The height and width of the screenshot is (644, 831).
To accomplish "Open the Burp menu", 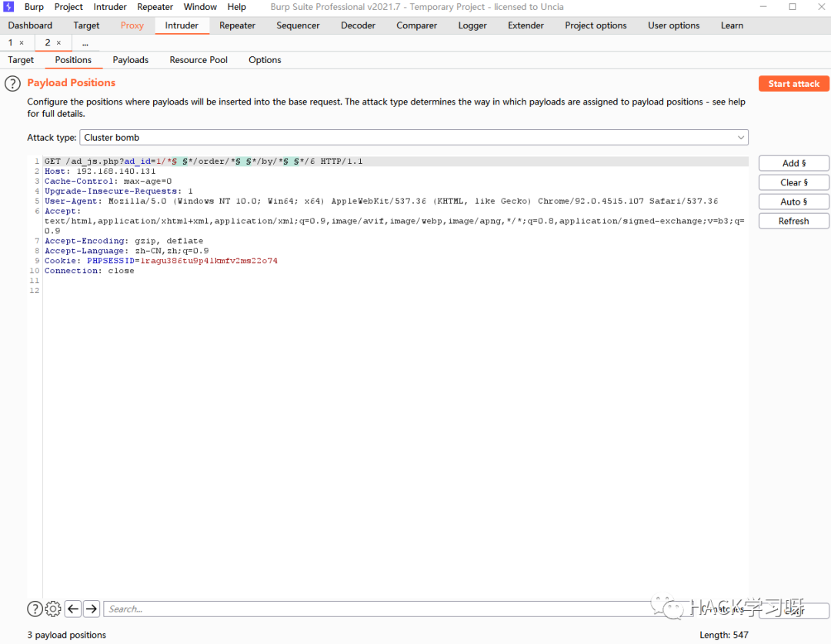I will click(34, 7).
